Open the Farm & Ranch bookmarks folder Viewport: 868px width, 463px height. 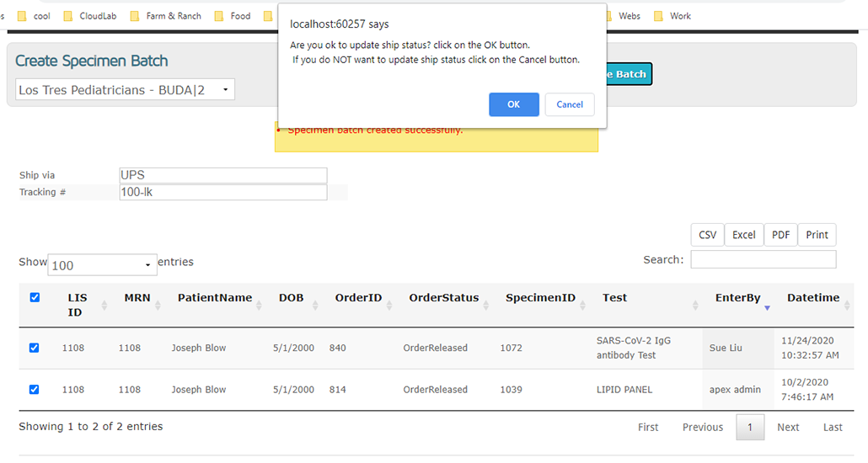[x=165, y=16]
